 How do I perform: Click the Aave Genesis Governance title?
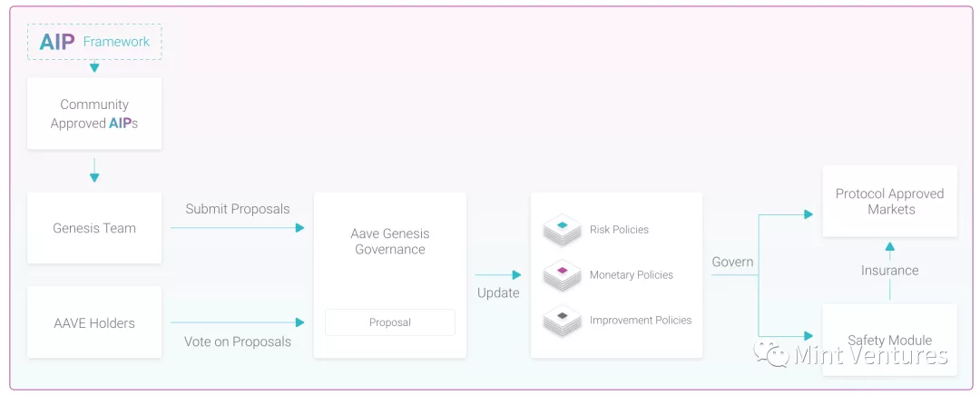pyautogui.click(x=390, y=242)
